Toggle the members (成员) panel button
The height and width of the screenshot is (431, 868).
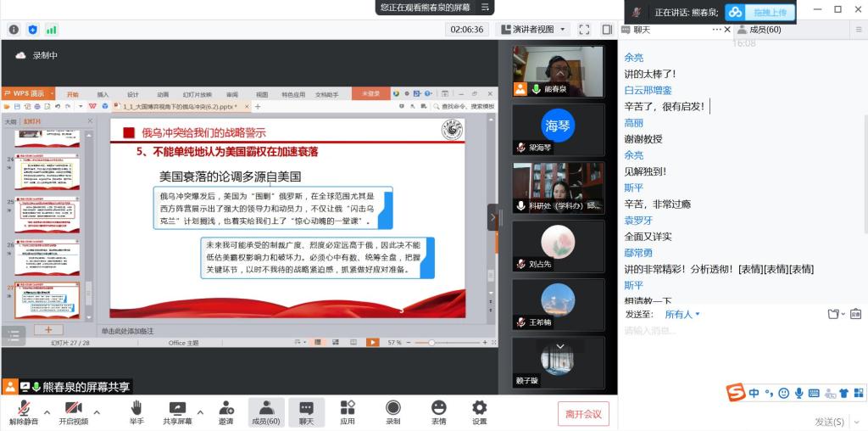(266, 412)
